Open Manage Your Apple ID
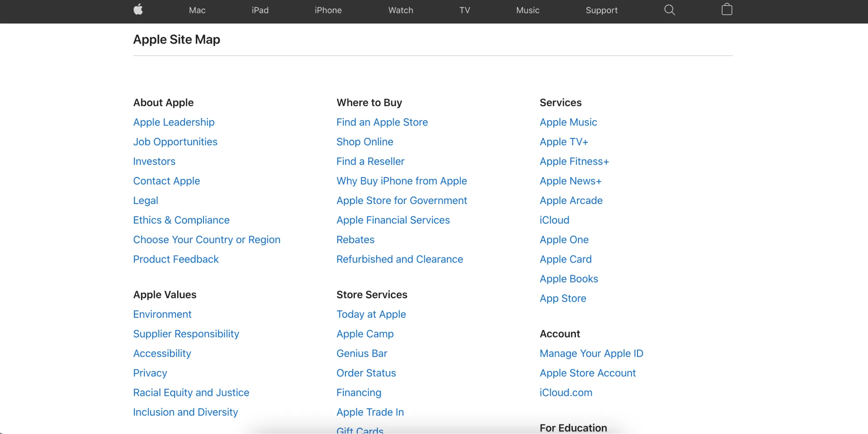The image size is (868, 434). 591,353
